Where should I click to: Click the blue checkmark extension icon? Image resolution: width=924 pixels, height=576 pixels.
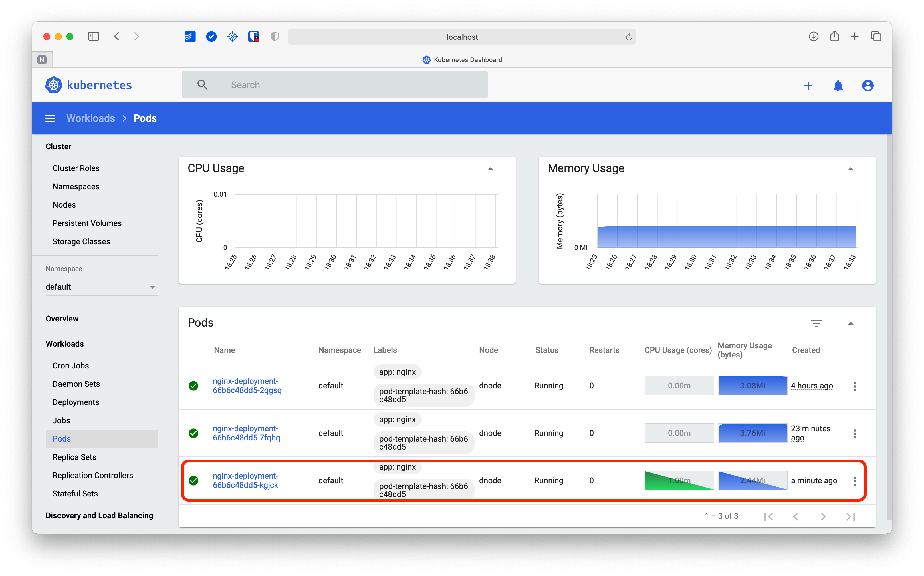(211, 37)
